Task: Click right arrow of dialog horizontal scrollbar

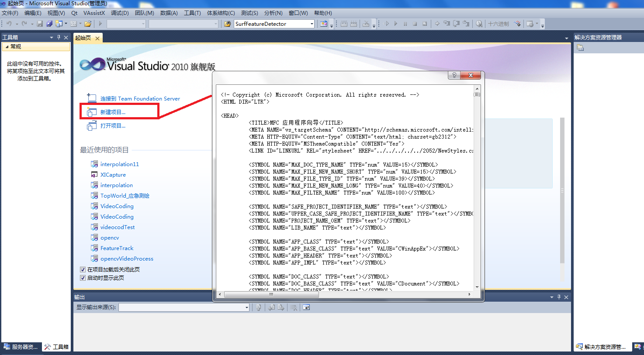Action: coord(470,295)
